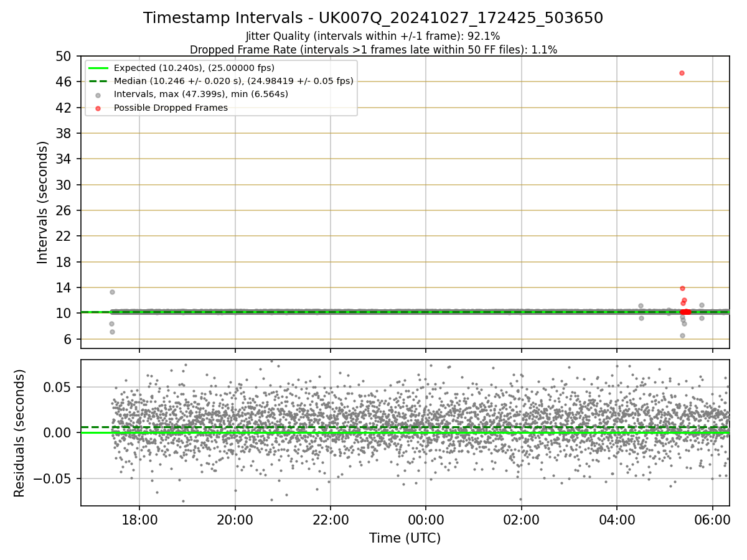Click the "26" tick on the intervals axis

[x=64, y=211]
